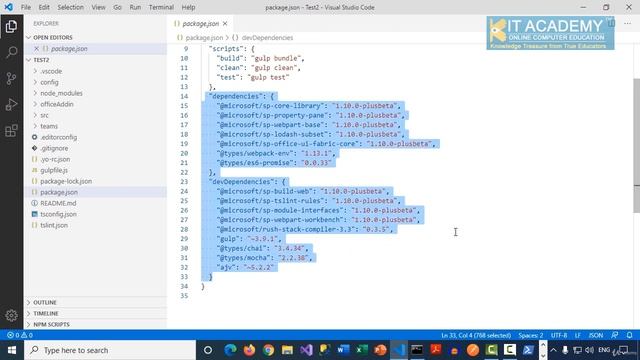Open the Selection menu
The image size is (640, 360).
pyautogui.click(x=71, y=7)
